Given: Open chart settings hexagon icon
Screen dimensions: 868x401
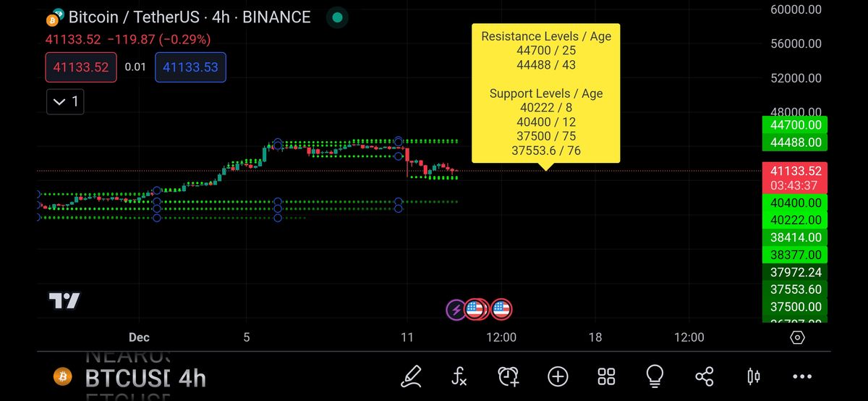Looking at the screenshot, I should pyautogui.click(x=797, y=337).
